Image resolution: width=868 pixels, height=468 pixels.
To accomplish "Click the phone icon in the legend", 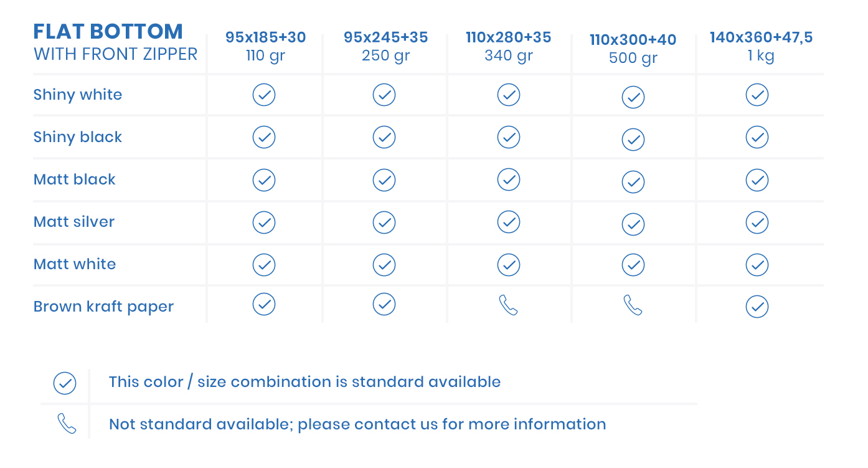I will [67, 424].
